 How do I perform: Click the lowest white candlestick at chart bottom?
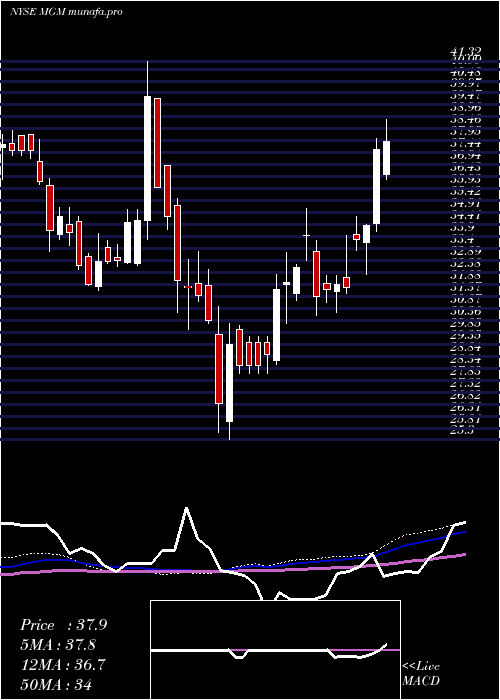(229, 383)
